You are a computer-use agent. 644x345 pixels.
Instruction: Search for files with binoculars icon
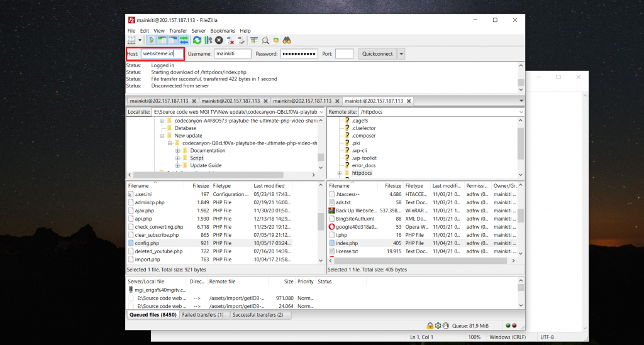[x=287, y=40]
